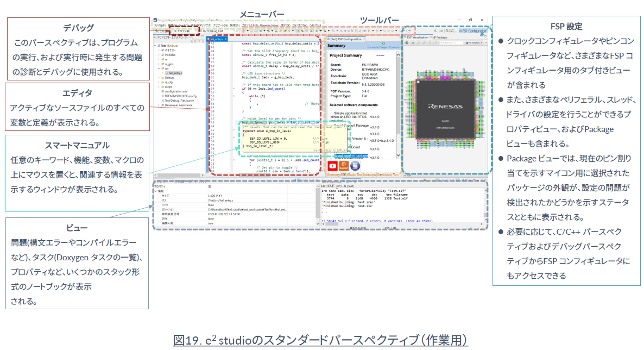Screen dimensions: 644x350
Task: Activate the hal_entry.c editor tab
Action: tap(217, 39)
